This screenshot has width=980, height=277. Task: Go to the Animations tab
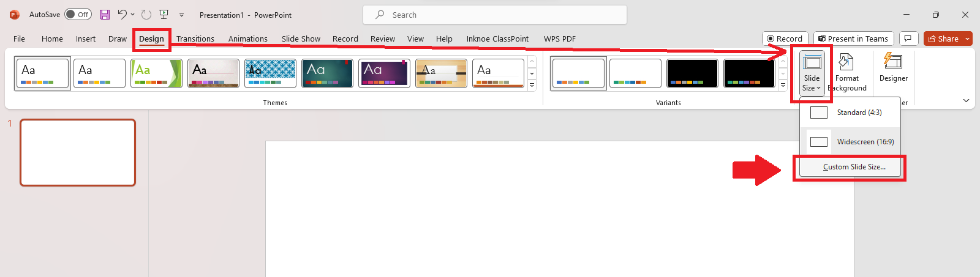pyautogui.click(x=248, y=39)
